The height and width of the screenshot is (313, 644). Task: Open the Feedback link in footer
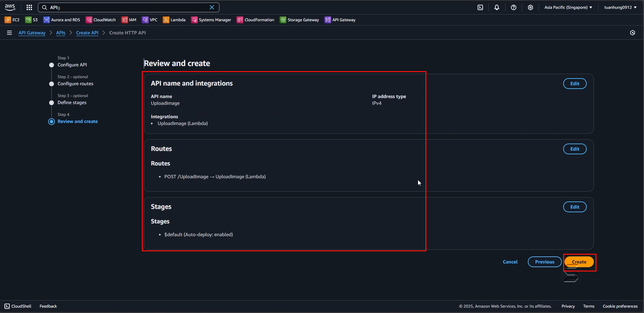pyautogui.click(x=48, y=306)
